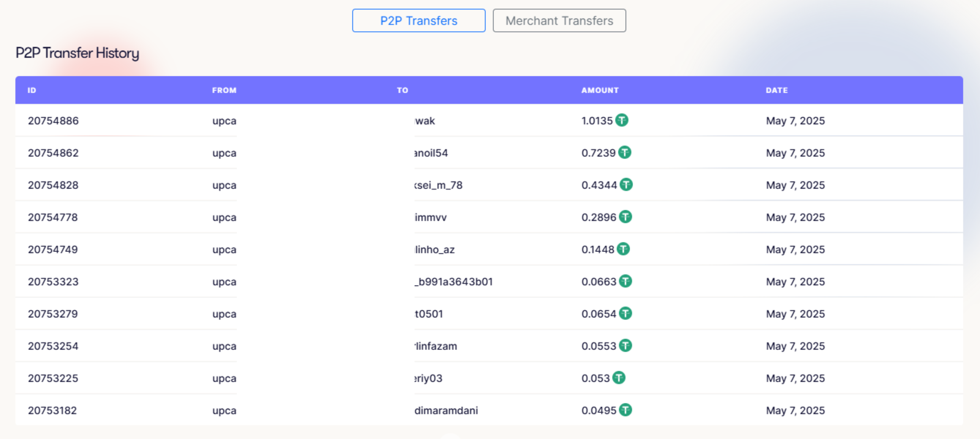Click the Tether icon next to 0.0495
Image resolution: width=980 pixels, height=439 pixels.
point(625,410)
